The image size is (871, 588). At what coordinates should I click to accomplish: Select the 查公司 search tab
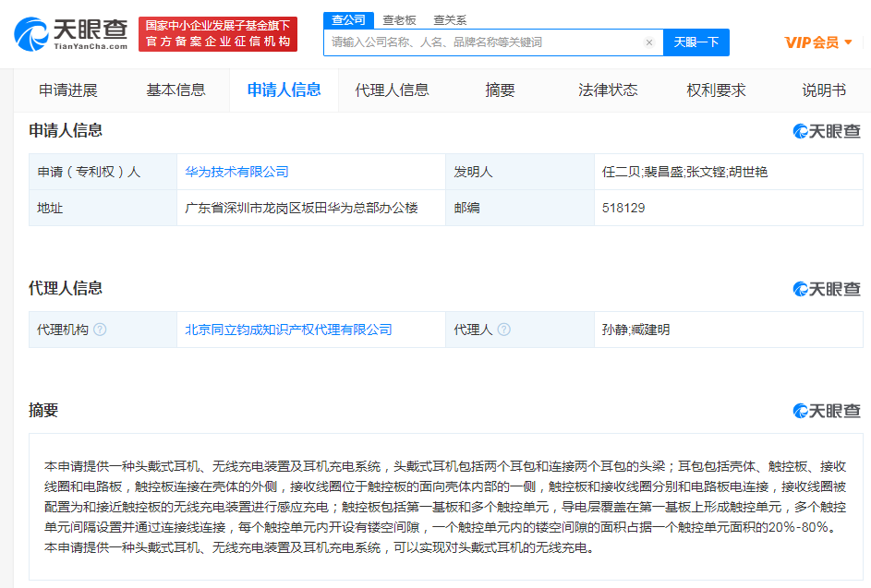click(348, 20)
